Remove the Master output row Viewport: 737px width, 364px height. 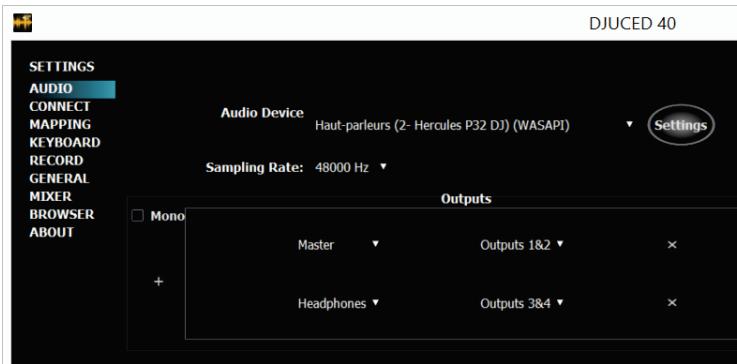(x=672, y=245)
